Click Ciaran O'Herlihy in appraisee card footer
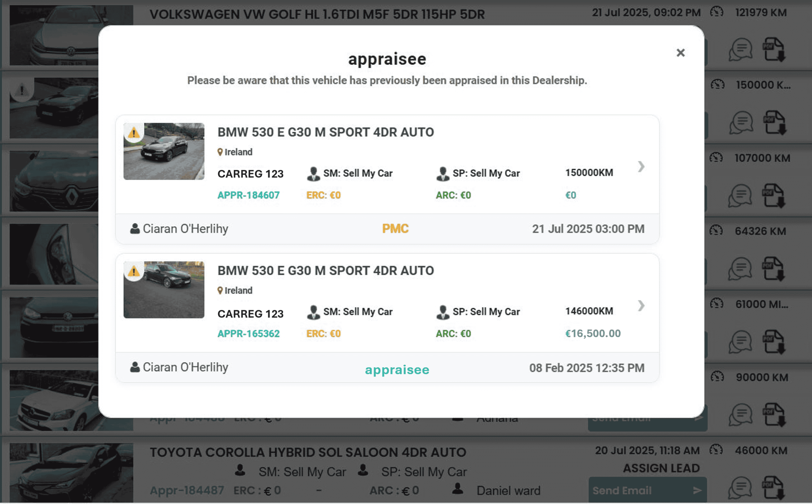812x504 pixels. (x=179, y=367)
